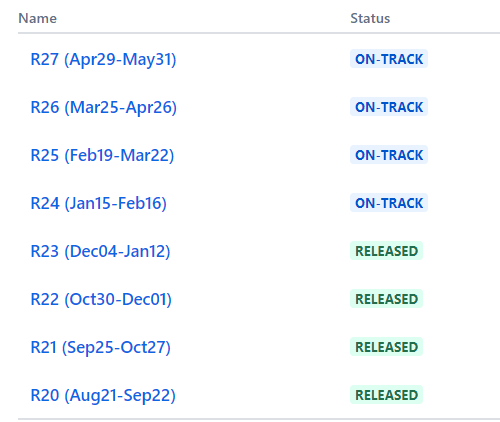The height and width of the screenshot is (422, 500).
Task: Click the RELEASED status badge for R20
Action: coord(386,395)
